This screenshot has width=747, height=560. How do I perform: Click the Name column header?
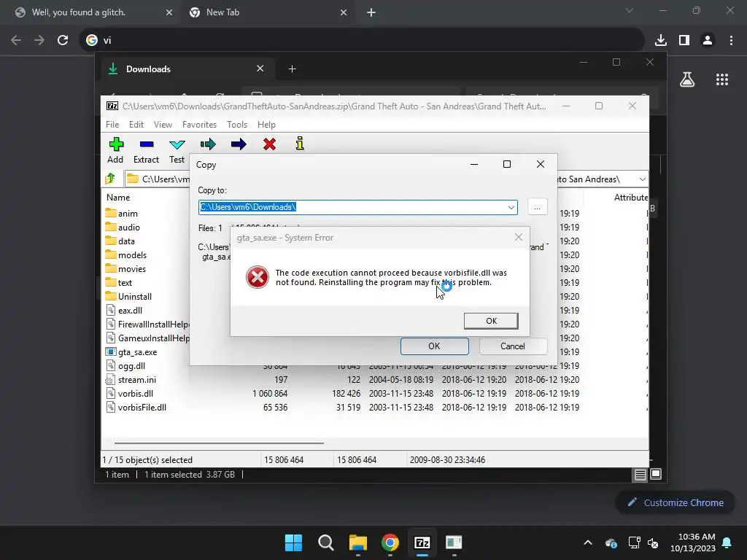tap(118, 197)
